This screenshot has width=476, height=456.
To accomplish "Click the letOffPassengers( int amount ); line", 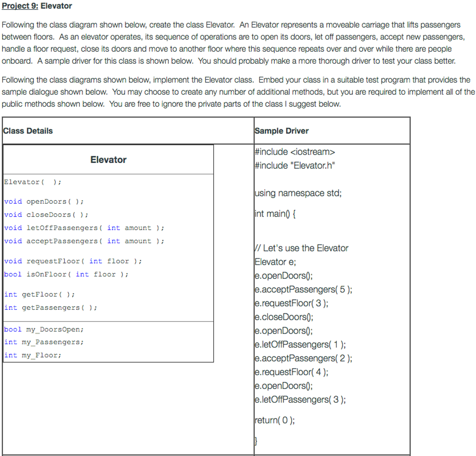I will (84, 228).
